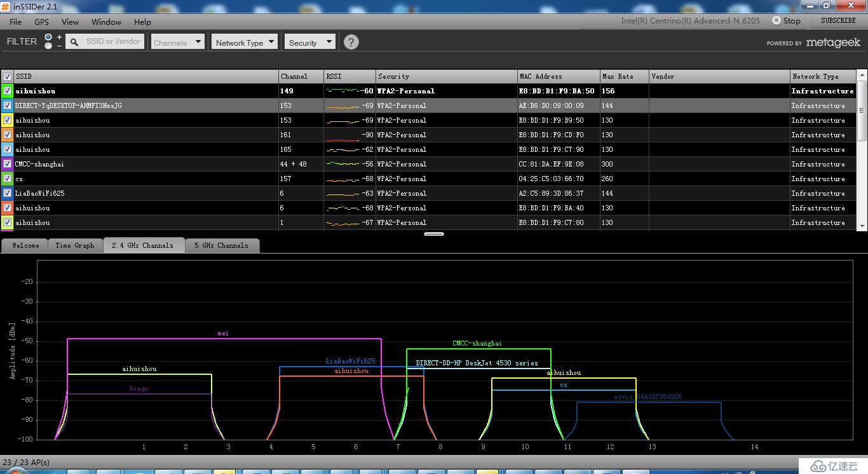Open the View menu
868x474 pixels.
pyautogui.click(x=70, y=22)
